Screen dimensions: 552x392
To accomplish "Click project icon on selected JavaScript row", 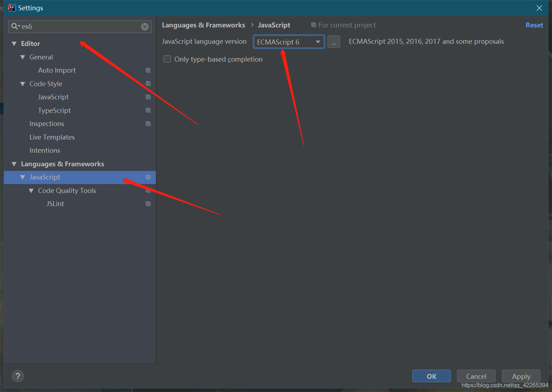I will pos(148,177).
